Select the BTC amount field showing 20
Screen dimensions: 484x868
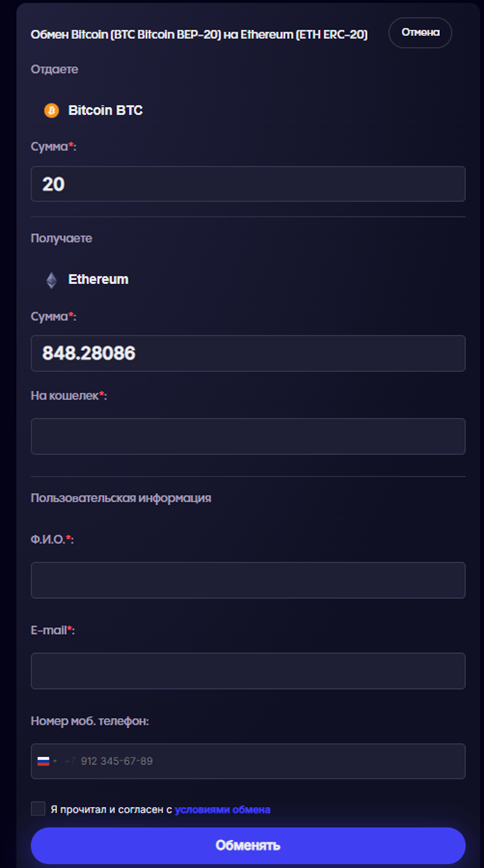coord(247,183)
